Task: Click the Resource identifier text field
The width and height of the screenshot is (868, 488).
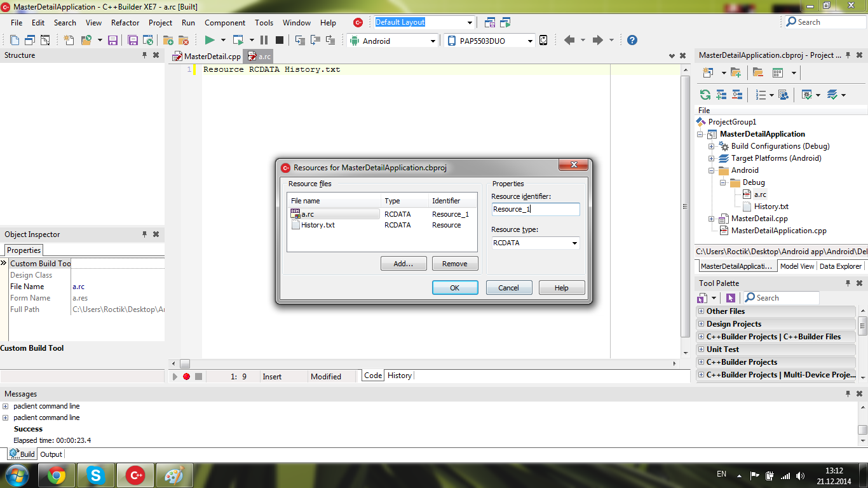Action: click(535, 209)
